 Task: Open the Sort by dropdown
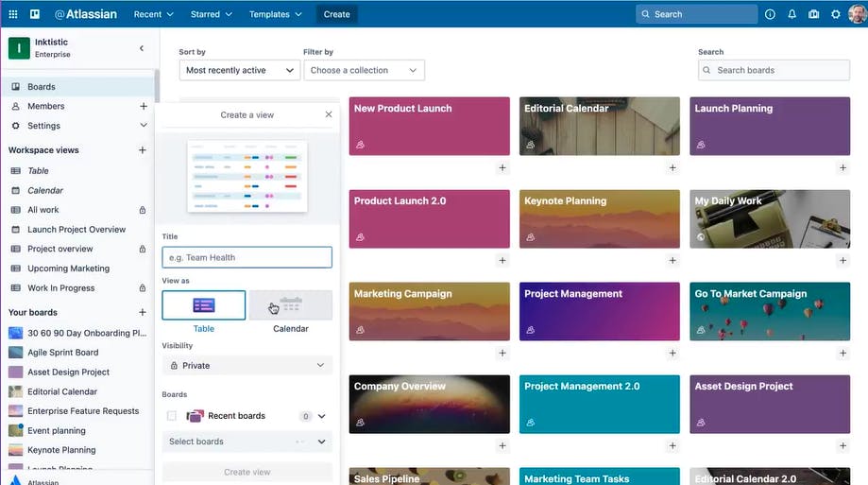(x=240, y=70)
